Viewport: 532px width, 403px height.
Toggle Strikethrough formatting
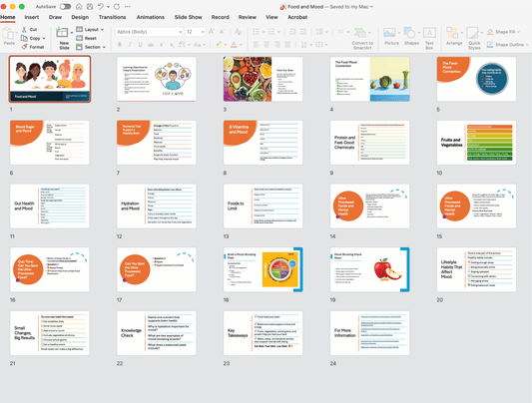[x=151, y=45]
